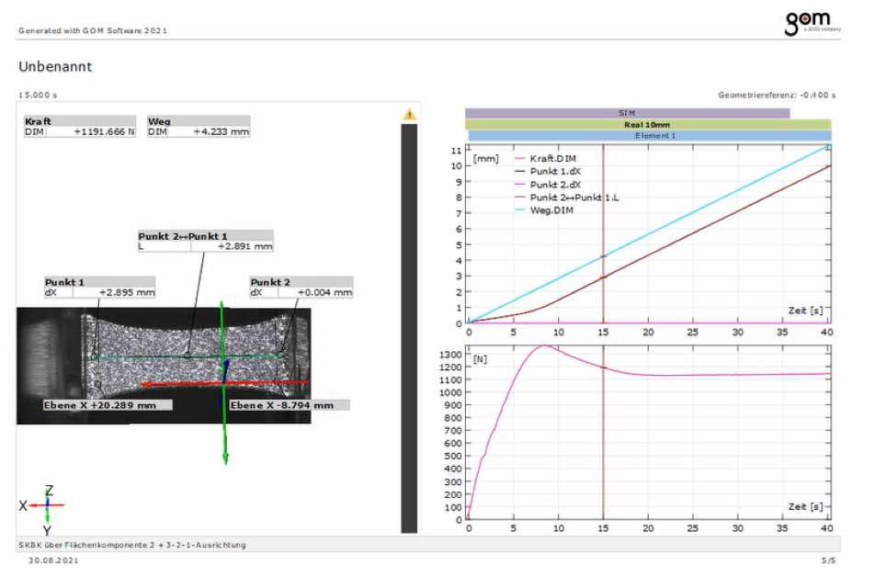Click the GOM company logo
This screenshot has width=875, height=588.
pos(806,20)
